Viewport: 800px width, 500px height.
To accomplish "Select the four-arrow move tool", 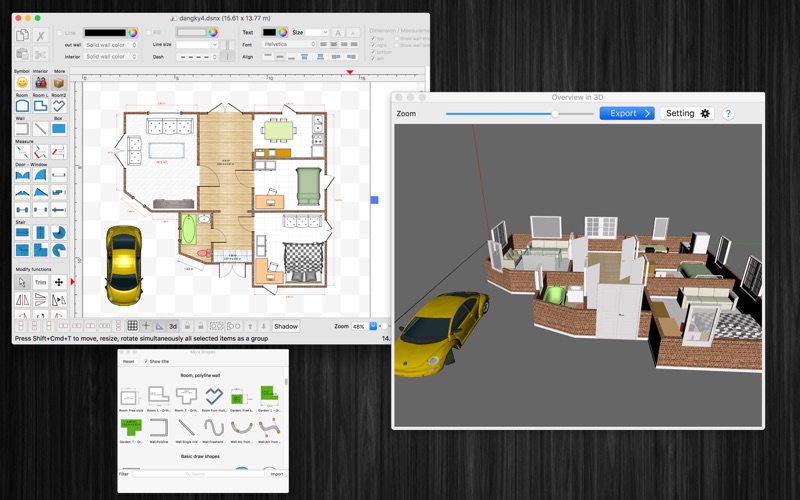I will tap(59, 282).
